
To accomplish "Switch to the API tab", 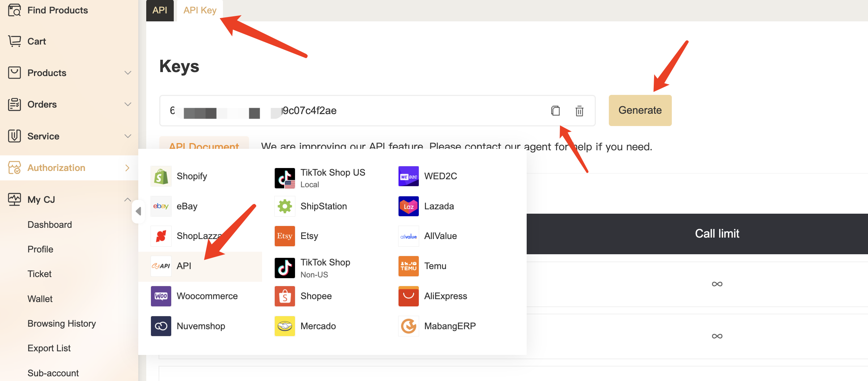I will tap(160, 11).
